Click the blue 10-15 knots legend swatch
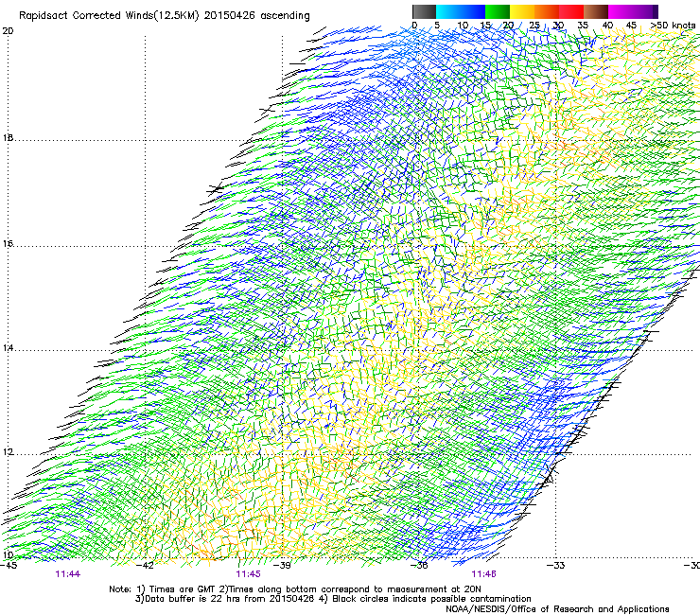The height and width of the screenshot is (615, 700). [x=473, y=11]
